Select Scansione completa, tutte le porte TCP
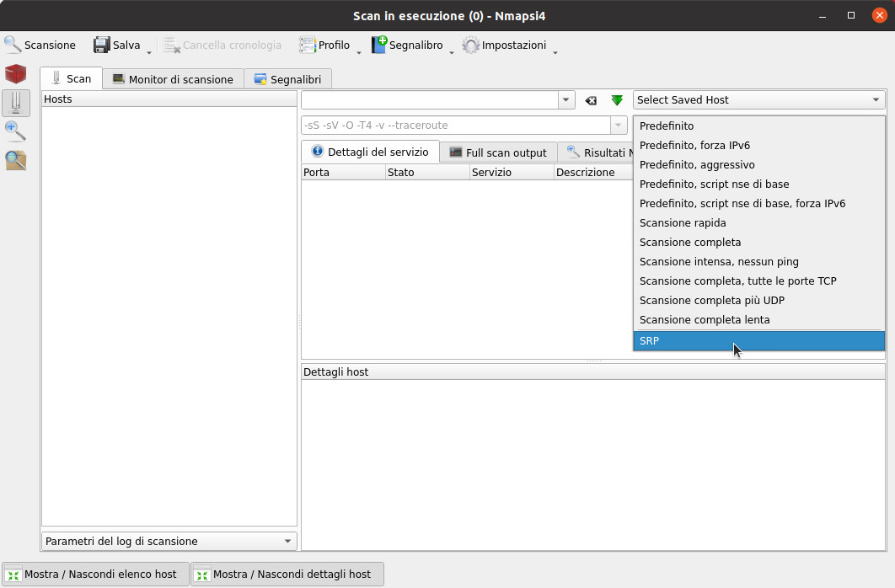Image resolution: width=895 pixels, height=588 pixels. coord(759,281)
